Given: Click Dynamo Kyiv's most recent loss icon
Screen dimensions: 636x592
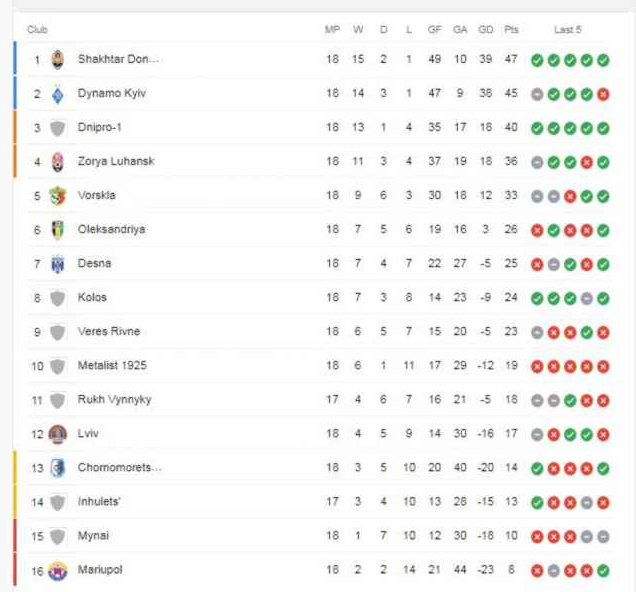Looking at the screenshot, I should tap(603, 94).
